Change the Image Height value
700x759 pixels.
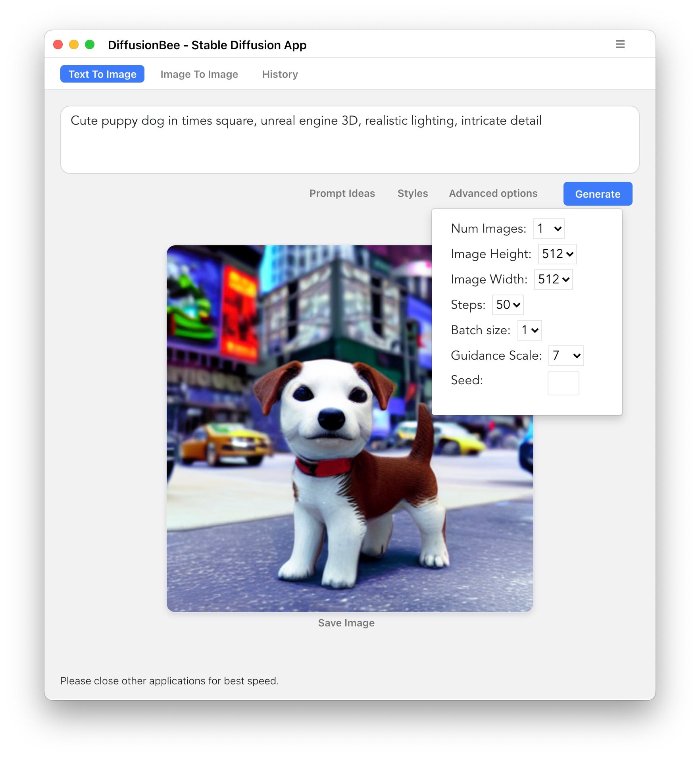pos(556,254)
